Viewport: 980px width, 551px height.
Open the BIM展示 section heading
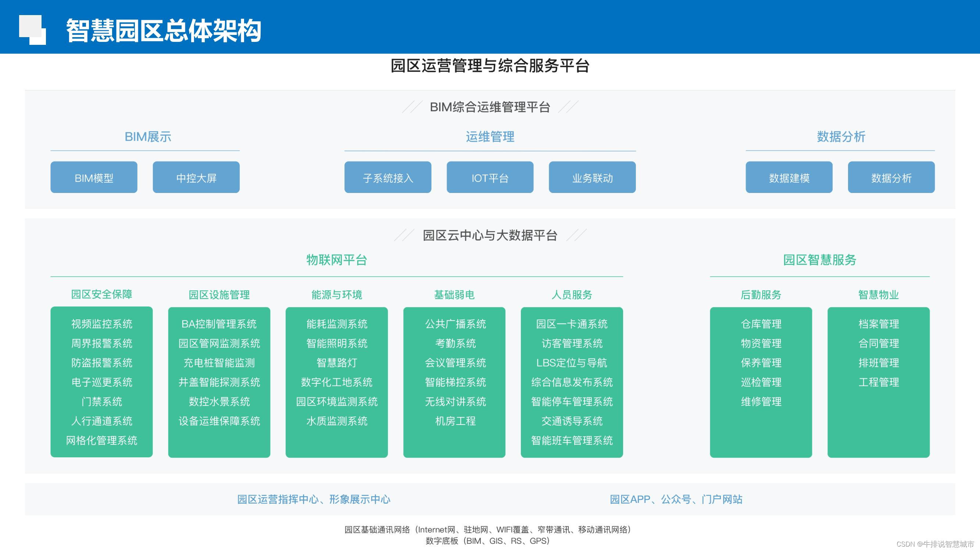(x=148, y=137)
